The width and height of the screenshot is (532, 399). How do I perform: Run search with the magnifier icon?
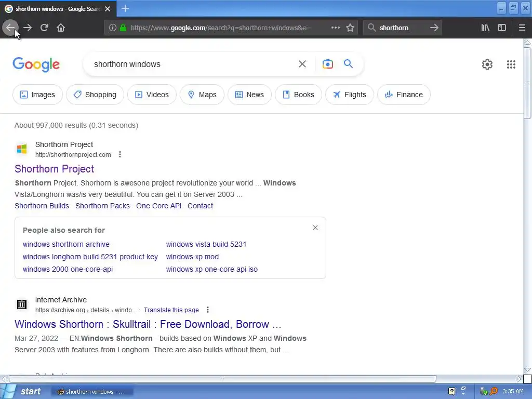[x=348, y=64]
